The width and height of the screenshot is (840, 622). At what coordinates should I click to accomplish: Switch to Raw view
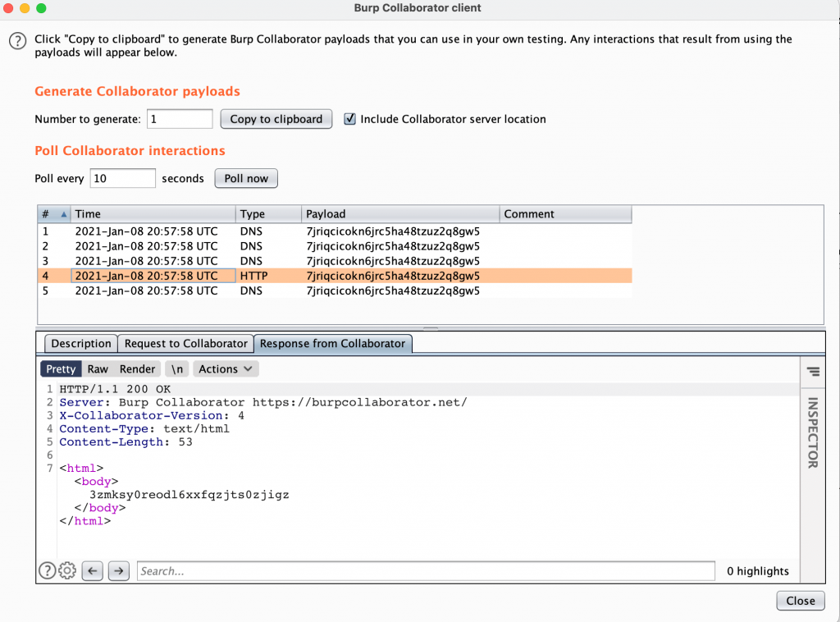(98, 369)
